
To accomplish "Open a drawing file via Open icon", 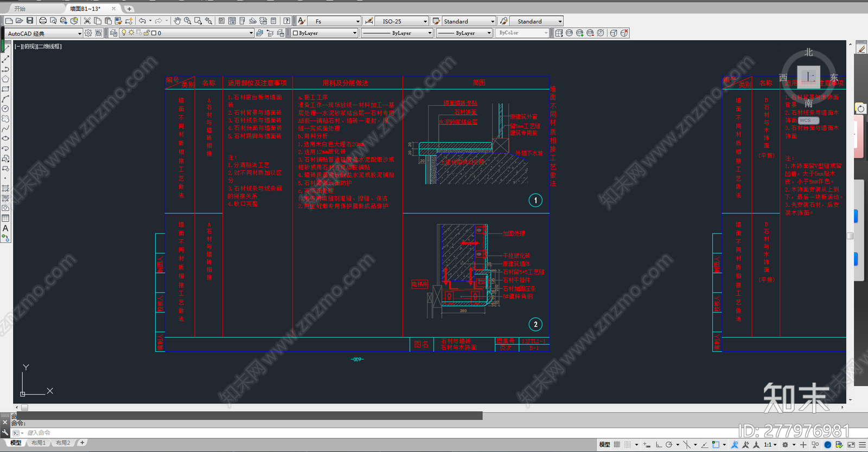I will tap(19, 21).
